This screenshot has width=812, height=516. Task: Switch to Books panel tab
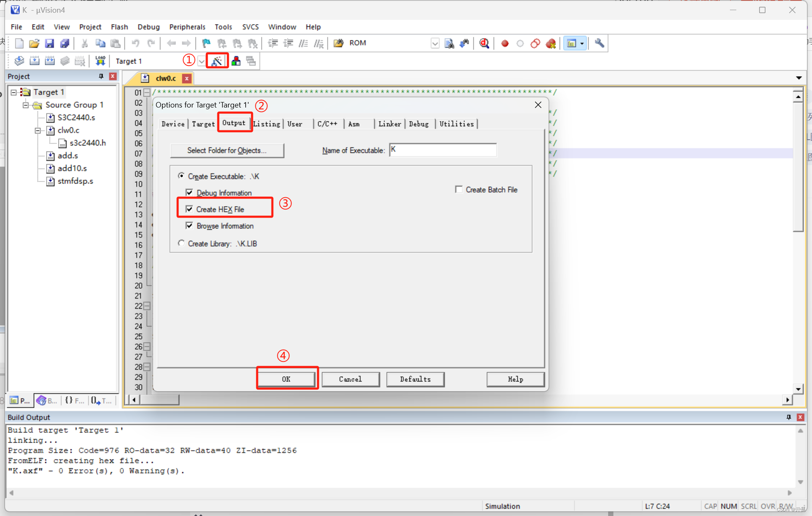(47, 400)
